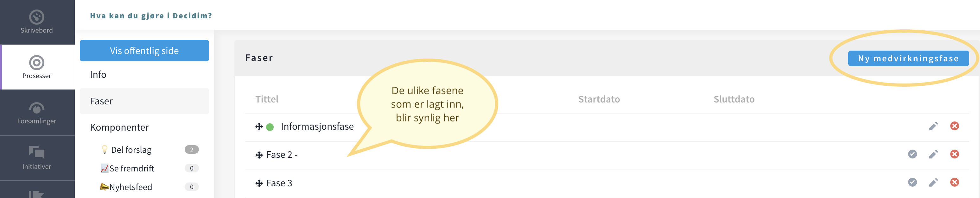Click the lightbulb icon beside Del forslag
Screen dimensions: 980x198
coord(104,149)
